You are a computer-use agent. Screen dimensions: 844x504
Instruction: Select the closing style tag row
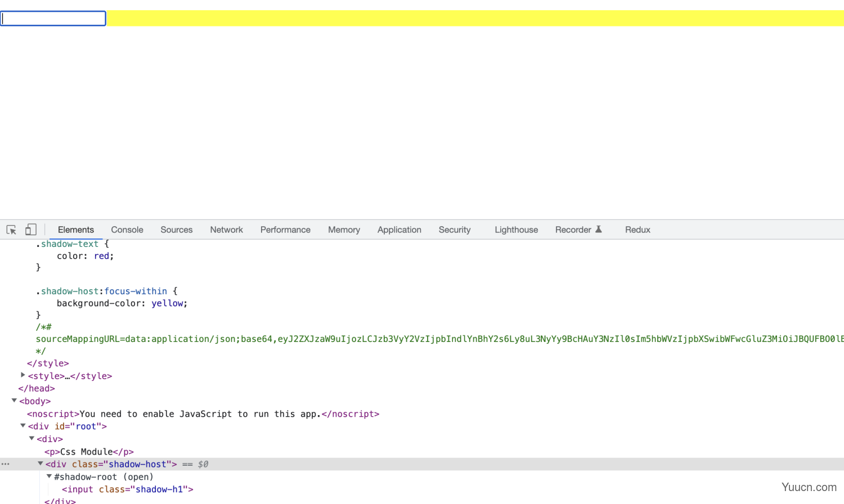point(48,363)
